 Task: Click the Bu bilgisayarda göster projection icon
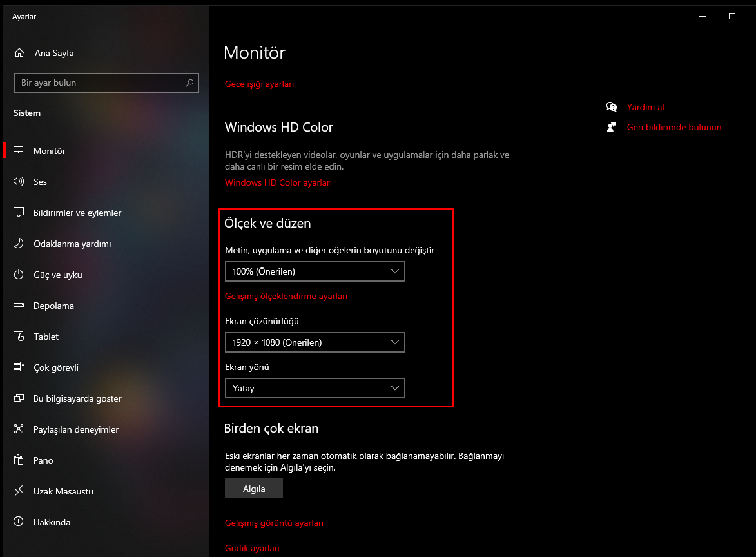18,398
